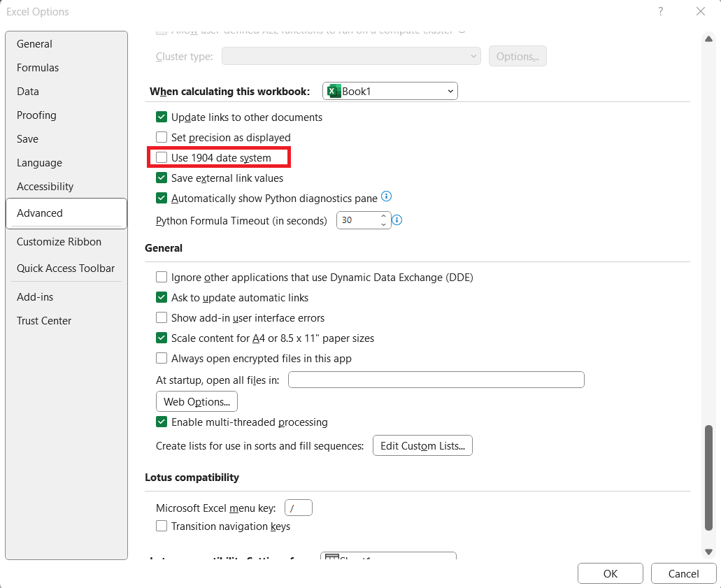Click the vertical scrollbar thumb
The width and height of the screenshot is (721, 588).
(x=708, y=478)
